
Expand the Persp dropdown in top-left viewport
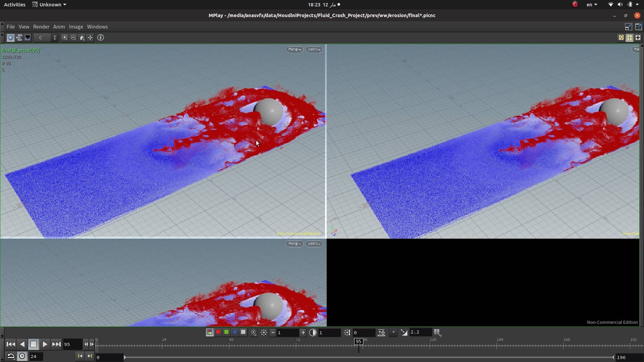click(294, 49)
